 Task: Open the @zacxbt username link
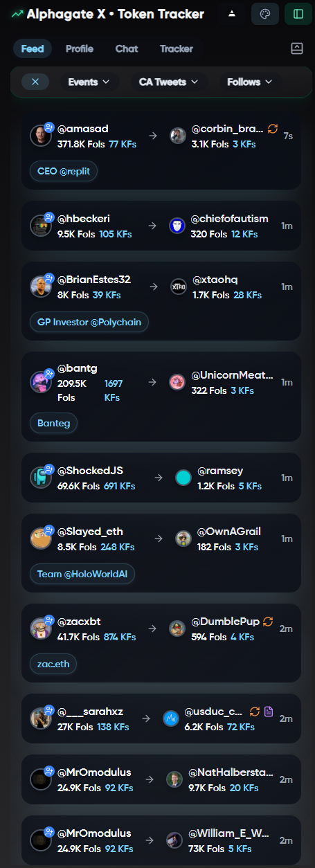(x=80, y=621)
